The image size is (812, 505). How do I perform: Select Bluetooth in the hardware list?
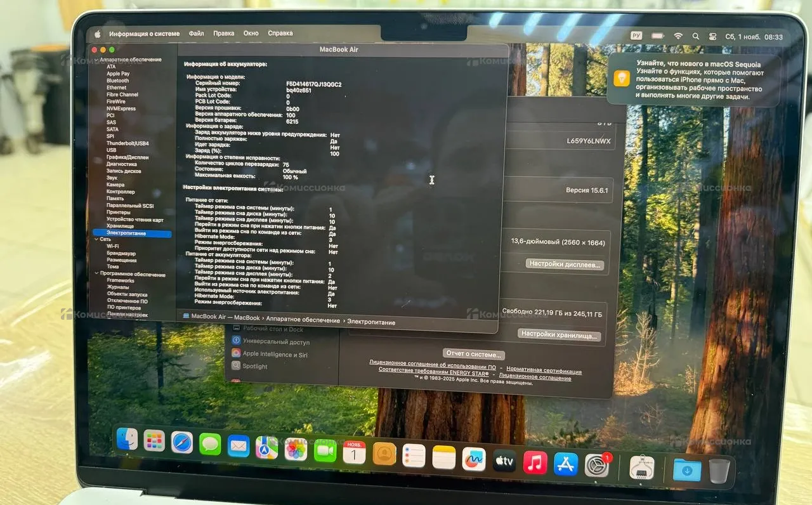point(117,81)
